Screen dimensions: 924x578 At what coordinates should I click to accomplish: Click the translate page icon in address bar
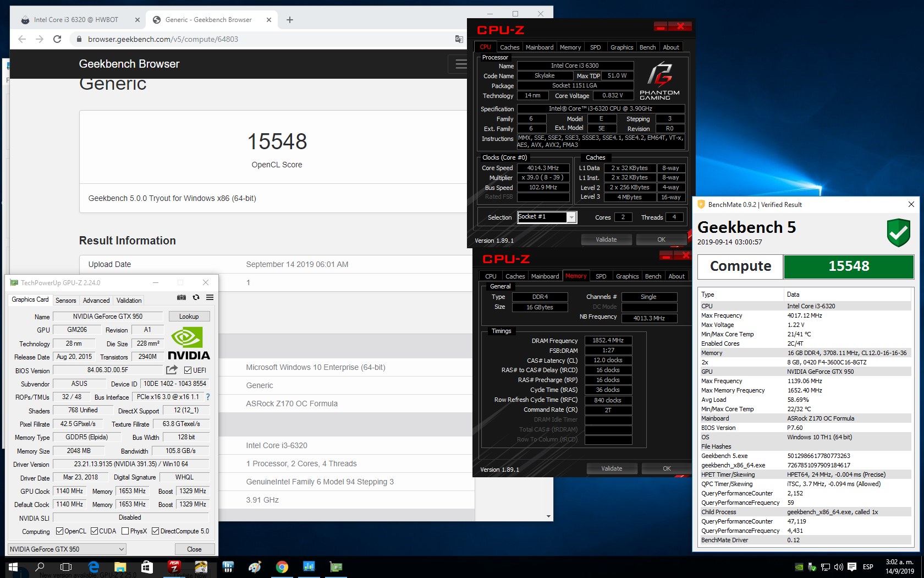459,39
